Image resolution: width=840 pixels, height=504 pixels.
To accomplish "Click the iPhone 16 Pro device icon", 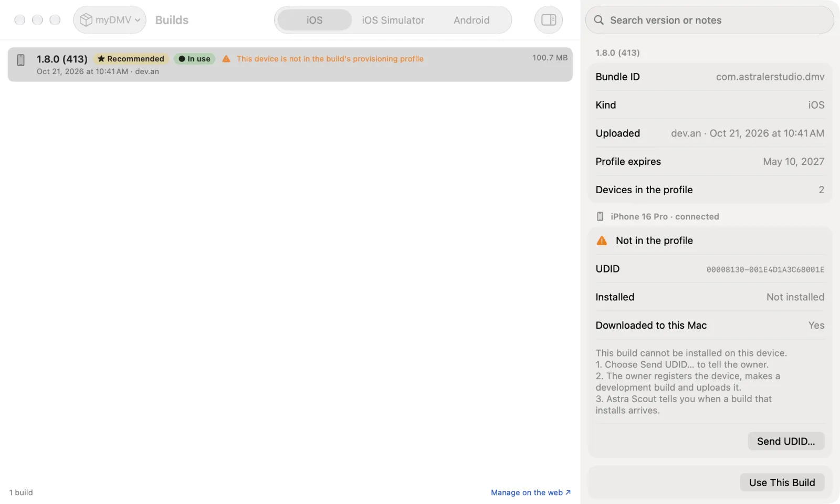I will [600, 216].
